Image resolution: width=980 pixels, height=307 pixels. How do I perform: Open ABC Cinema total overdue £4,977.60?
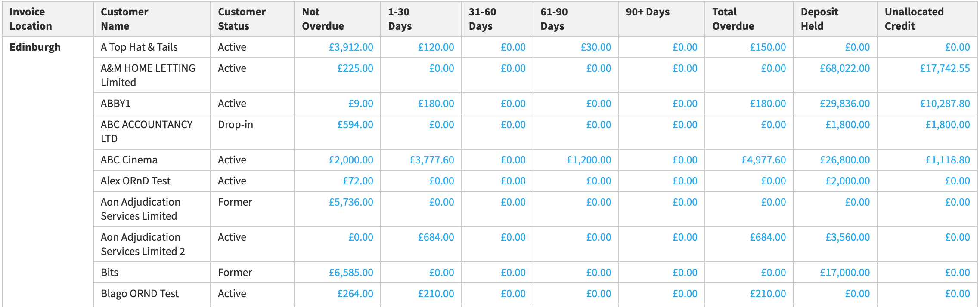click(764, 160)
